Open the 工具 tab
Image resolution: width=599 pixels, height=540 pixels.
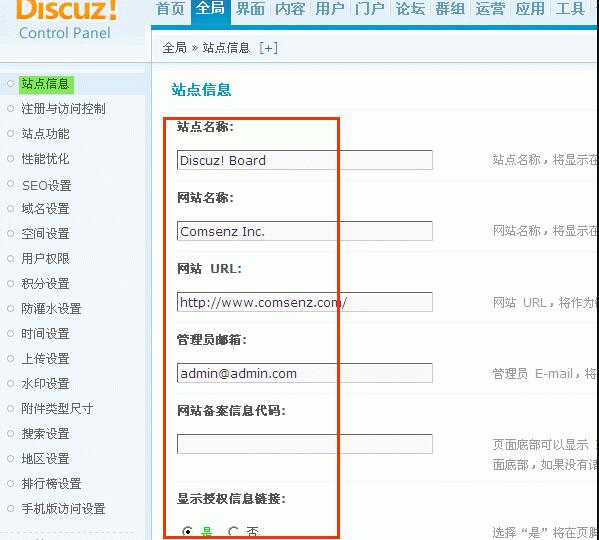click(570, 8)
